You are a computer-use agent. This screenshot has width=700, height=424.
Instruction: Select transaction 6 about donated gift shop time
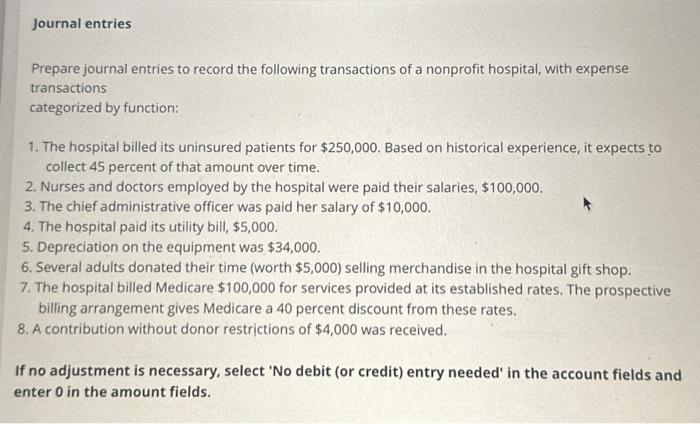pos(326,268)
